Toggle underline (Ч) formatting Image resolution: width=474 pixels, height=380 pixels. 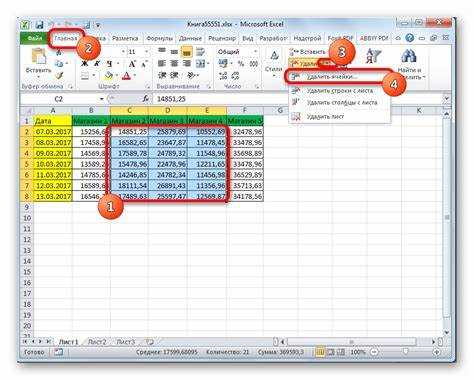tap(109, 63)
